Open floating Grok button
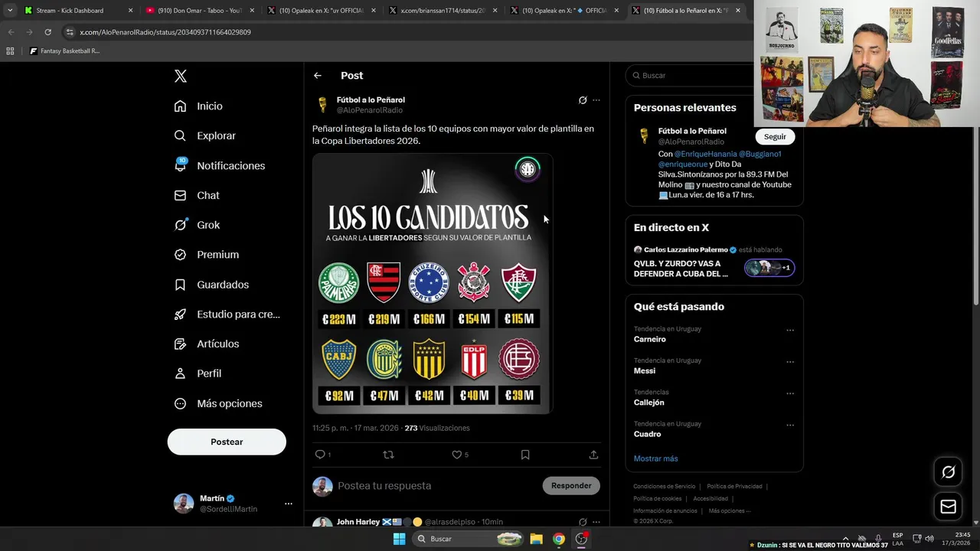Screen dimensions: 980x551 [x=948, y=472]
